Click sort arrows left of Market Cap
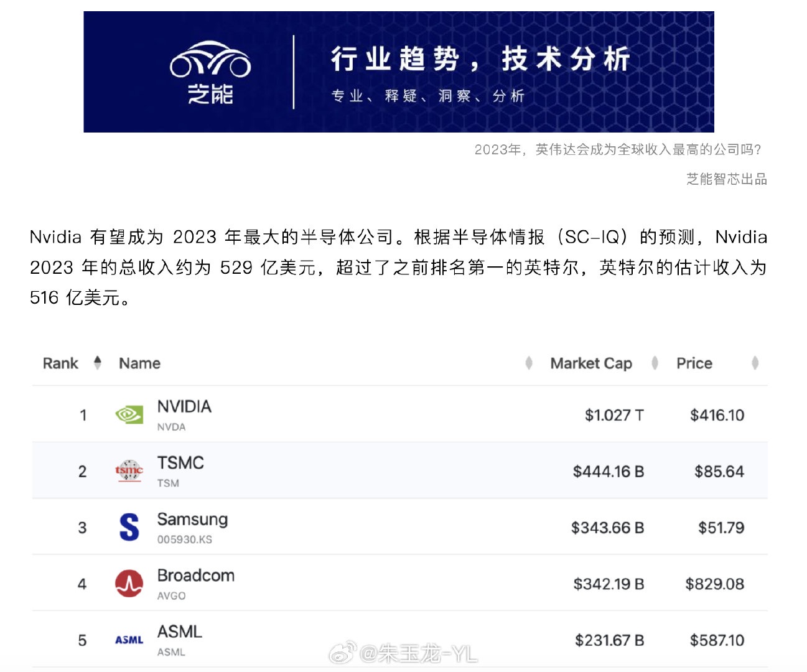Screen dimensions: 807x672 pos(529,363)
